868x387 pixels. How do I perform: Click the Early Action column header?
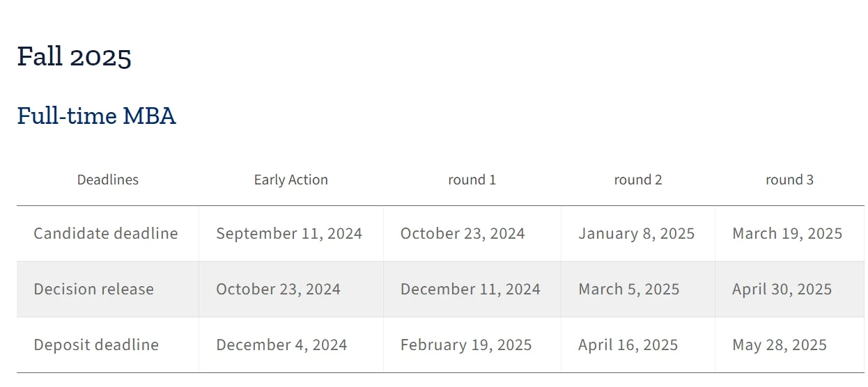290,180
